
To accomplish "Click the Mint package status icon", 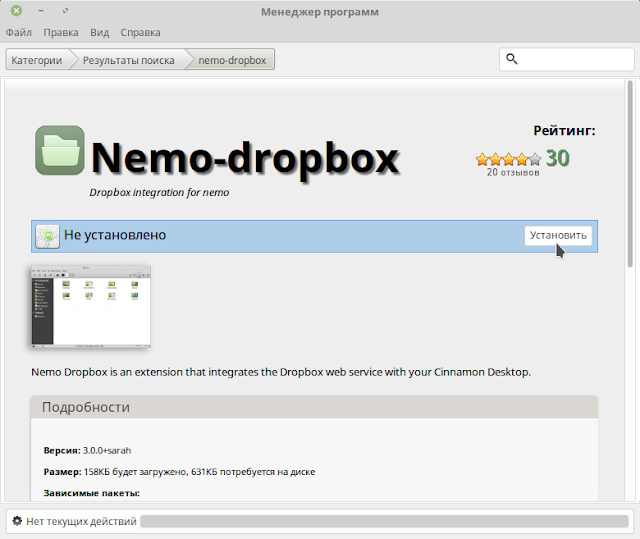I will tap(47, 237).
